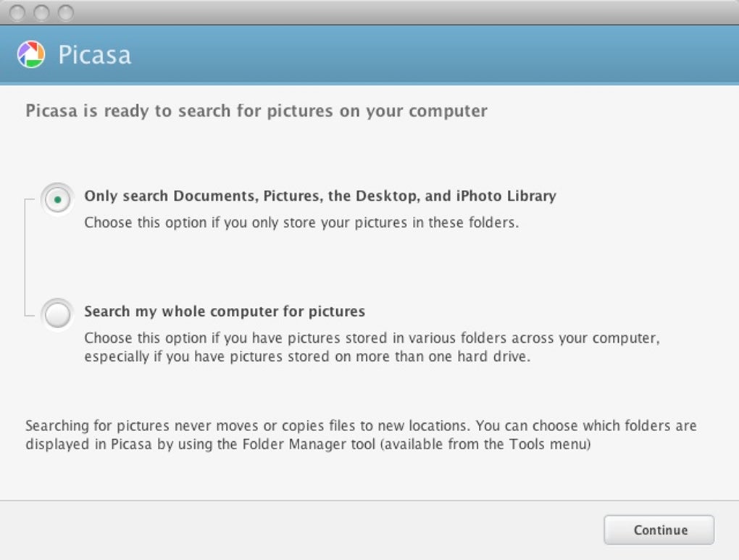Click the blue Picasa header banner
739x560 pixels.
tap(435, 55)
